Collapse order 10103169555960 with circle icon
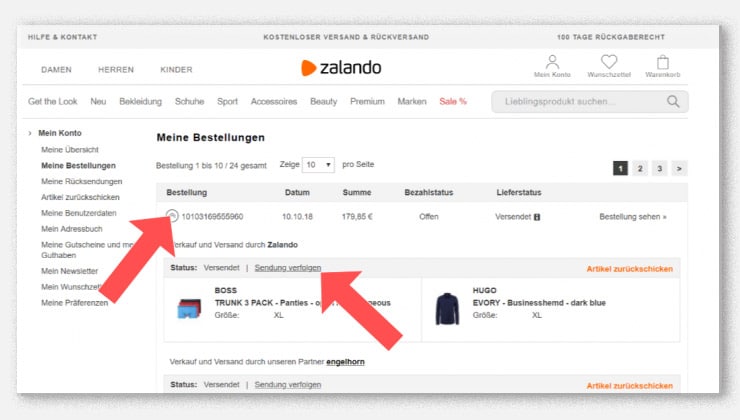740x420 pixels. click(x=171, y=215)
